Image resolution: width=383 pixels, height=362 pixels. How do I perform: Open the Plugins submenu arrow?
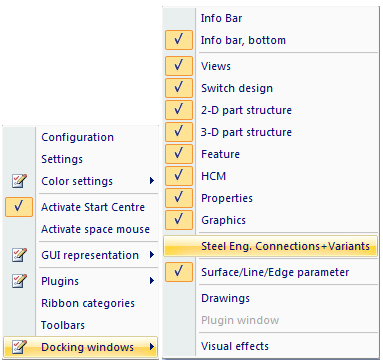click(x=152, y=281)
